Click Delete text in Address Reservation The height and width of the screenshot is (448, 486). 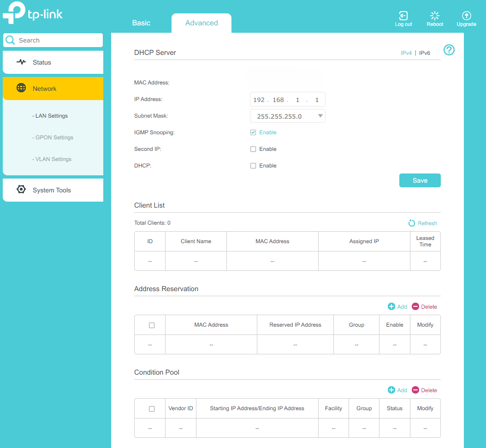coord(429,307)
